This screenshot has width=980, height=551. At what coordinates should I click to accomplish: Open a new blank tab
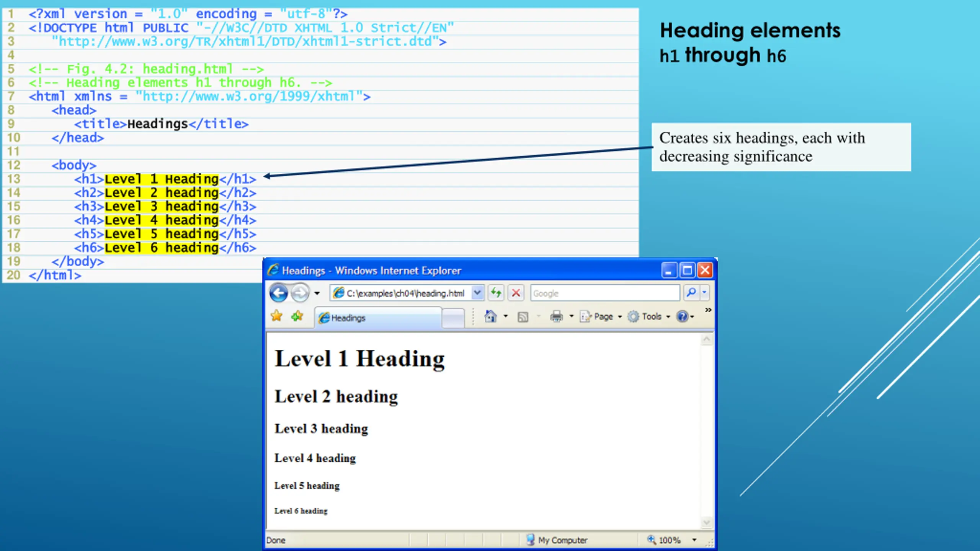click(453, 318)
